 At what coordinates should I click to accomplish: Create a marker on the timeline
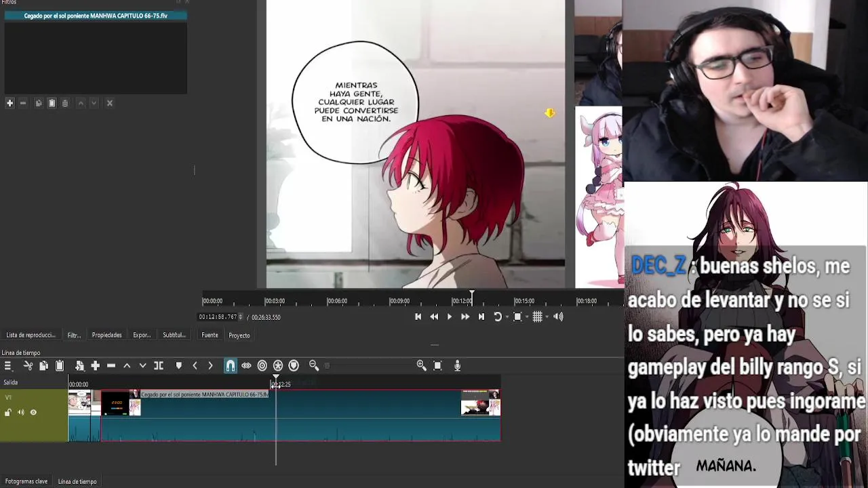click(x=178, y=365)
